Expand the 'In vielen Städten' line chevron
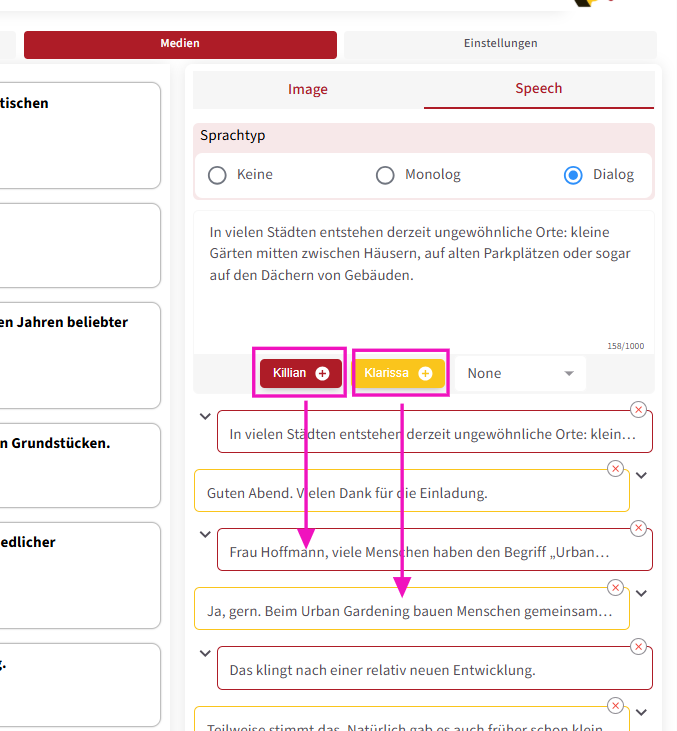The image size is (677, 731). [205, 416]
